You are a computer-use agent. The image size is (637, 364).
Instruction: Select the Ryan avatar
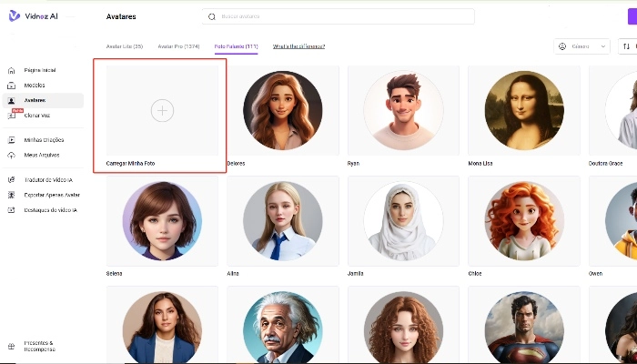coord(403,110)
